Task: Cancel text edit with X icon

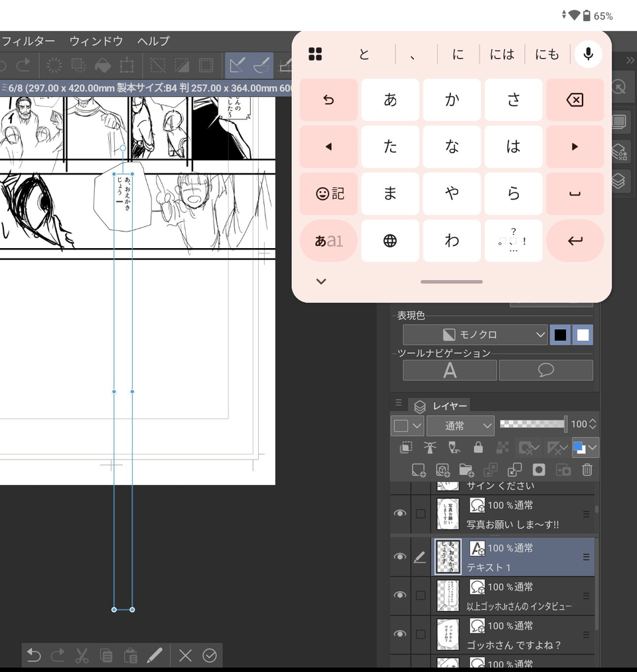Action: (x=185, y=655)
